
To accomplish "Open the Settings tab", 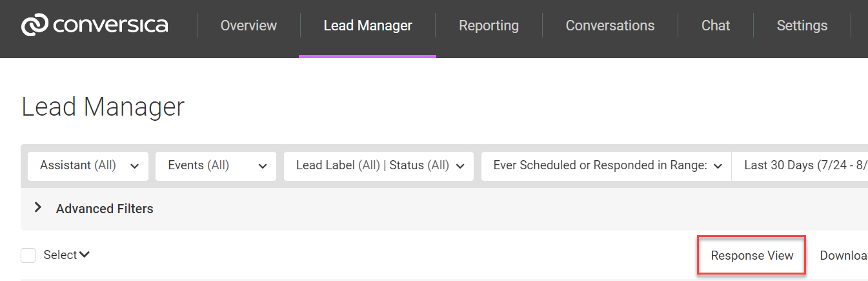I will (802, 26).
